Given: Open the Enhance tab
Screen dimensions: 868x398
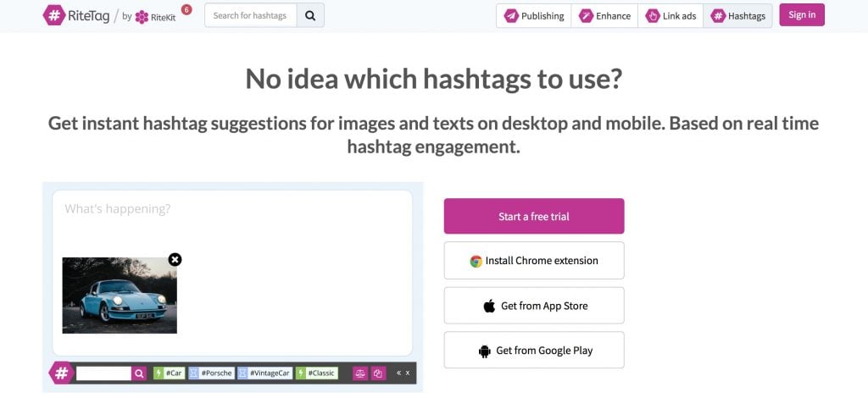Looking at the screenshot, I should 604,16.
